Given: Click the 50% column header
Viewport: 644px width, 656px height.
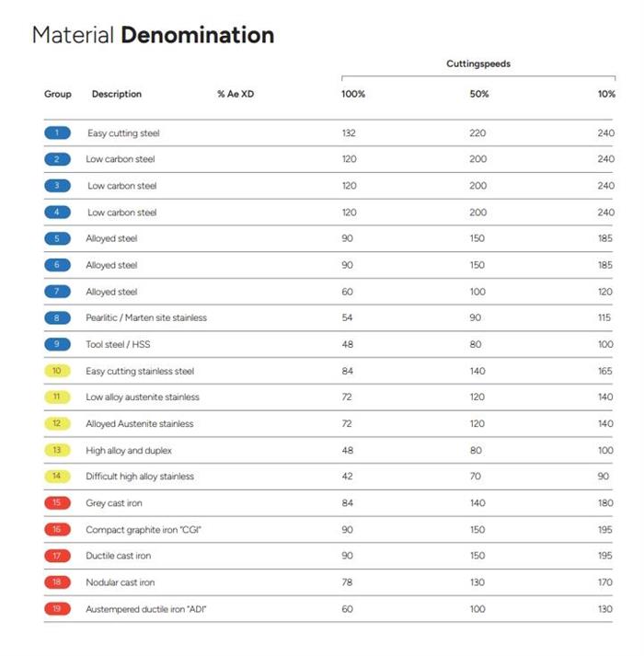Looking at the screenshot, I should pyautogui.click(x=479, y=94).
